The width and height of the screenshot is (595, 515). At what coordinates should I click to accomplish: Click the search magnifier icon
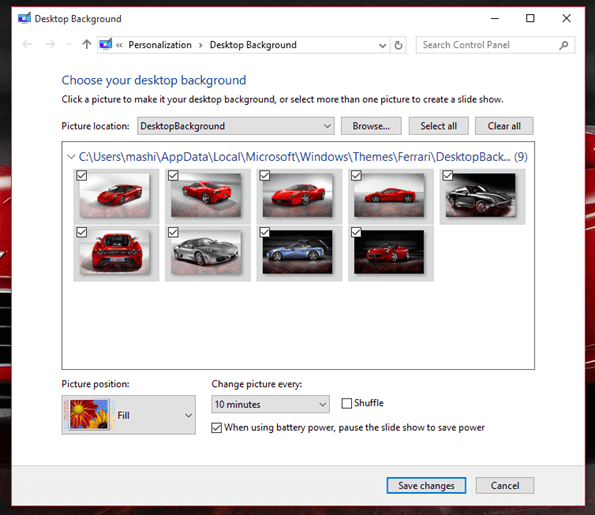pos(564,45)
